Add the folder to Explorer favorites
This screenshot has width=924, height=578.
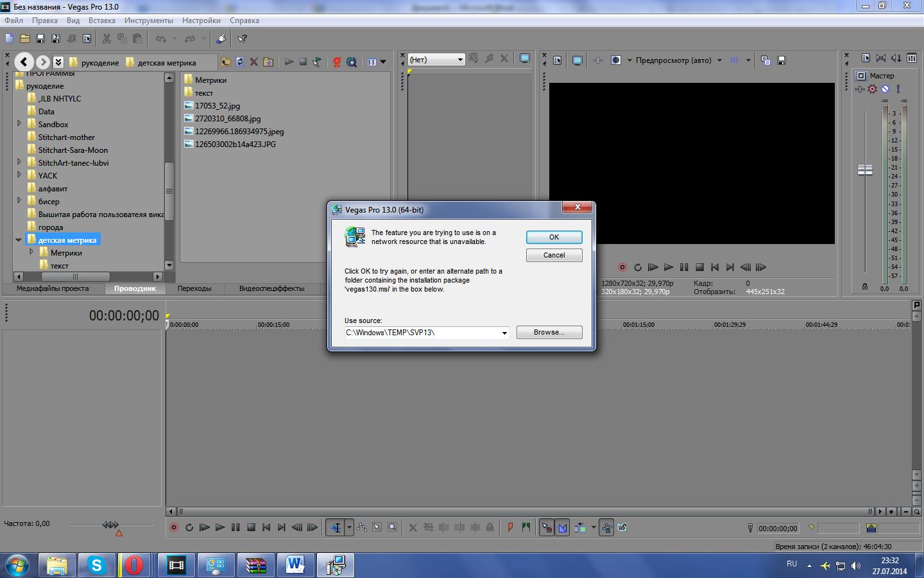[x=269, y=62]
